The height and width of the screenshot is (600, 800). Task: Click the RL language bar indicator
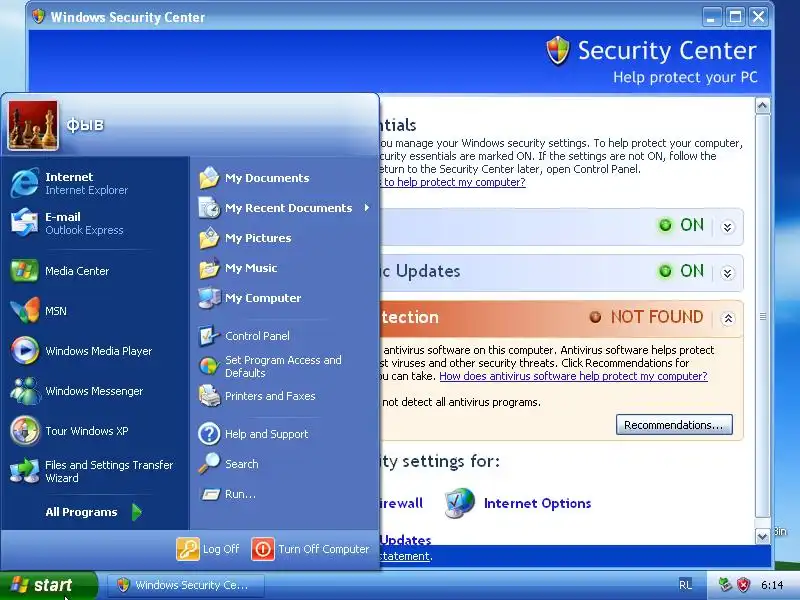click(686, 585)
